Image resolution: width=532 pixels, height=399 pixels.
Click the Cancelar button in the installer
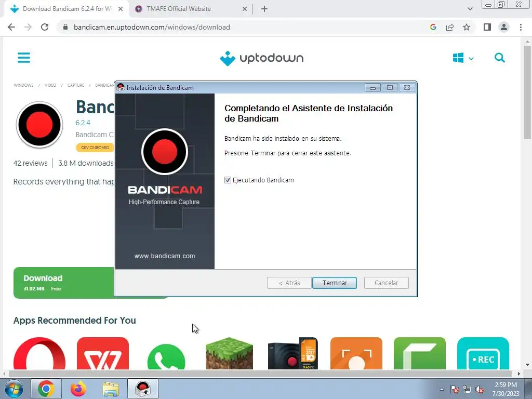pyautogui.click(x=386, y=283)
